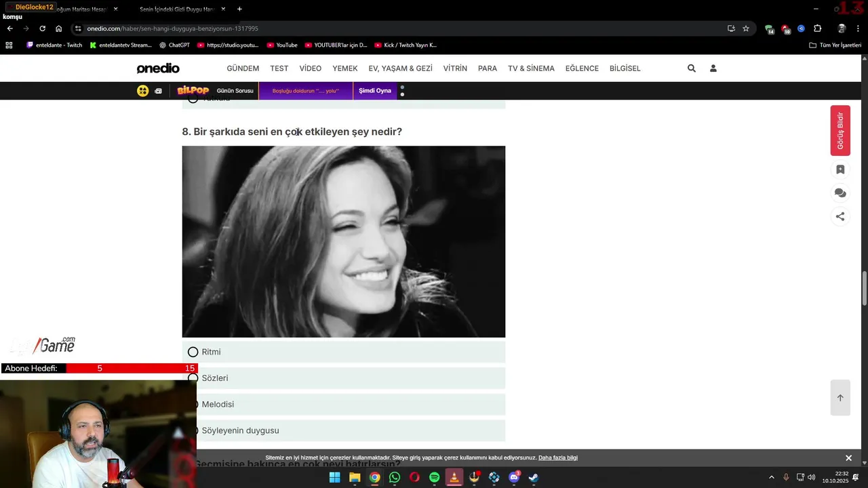Open File Explorer from the taskbar
The height and width of the screenshot is (488, 868).
[x=355, y=477]
